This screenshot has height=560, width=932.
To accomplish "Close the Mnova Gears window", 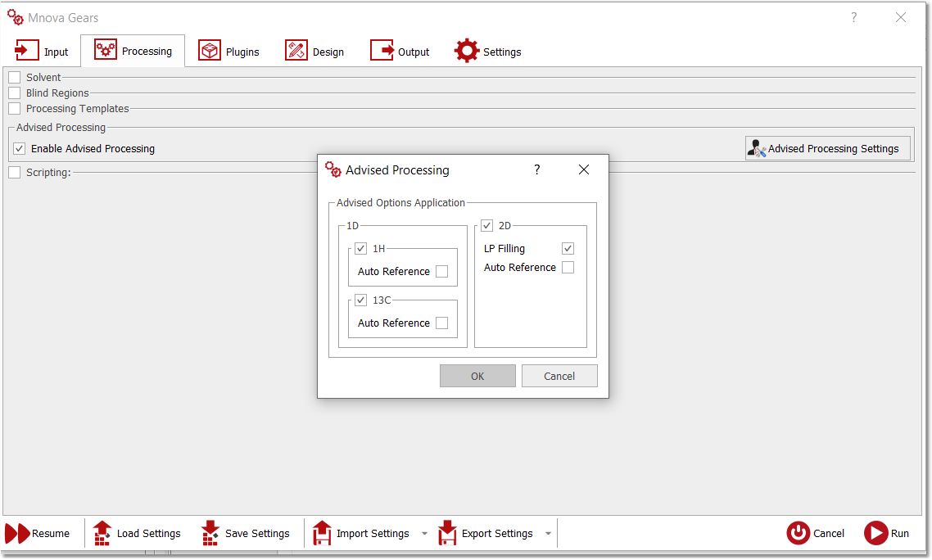I will pyautogui.click(x=901, y=17).
